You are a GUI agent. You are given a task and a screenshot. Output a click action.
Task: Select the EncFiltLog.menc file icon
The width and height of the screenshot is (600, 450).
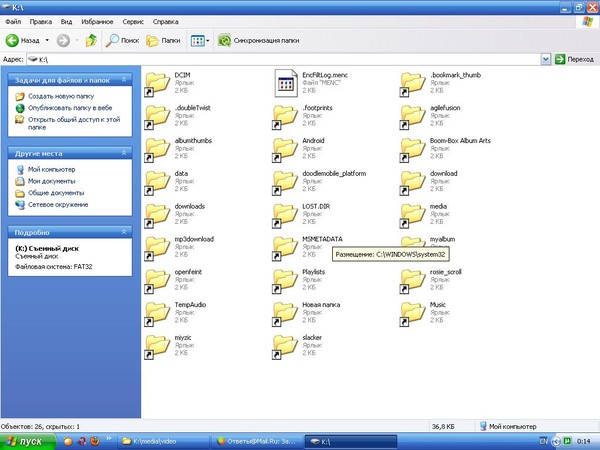pyautogui.click(x=285, y=82)
